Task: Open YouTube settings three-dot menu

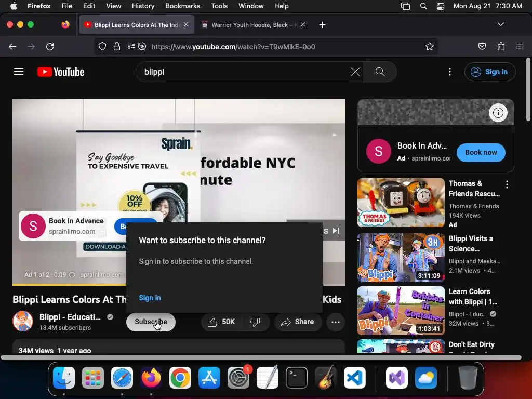Action: [450, 72]
